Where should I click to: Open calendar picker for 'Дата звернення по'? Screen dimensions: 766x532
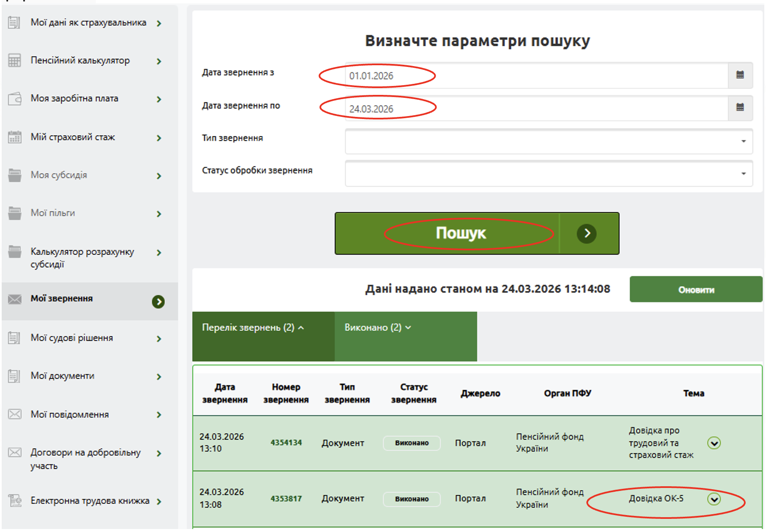(740, 108)
